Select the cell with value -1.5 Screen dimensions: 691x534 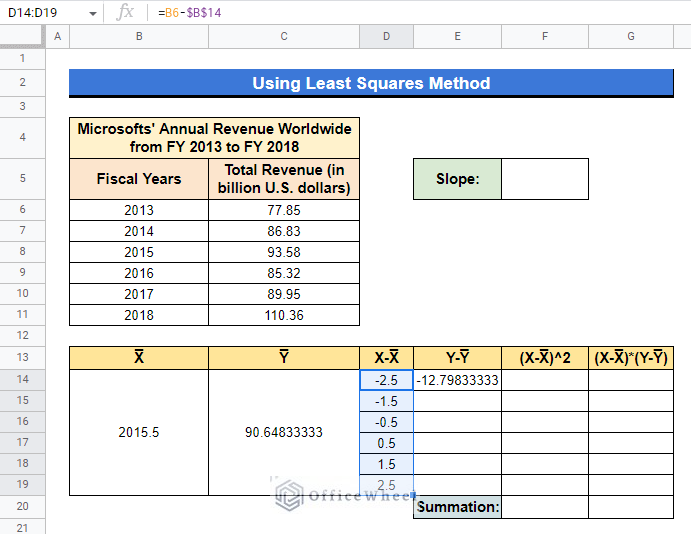click(386, 401)
